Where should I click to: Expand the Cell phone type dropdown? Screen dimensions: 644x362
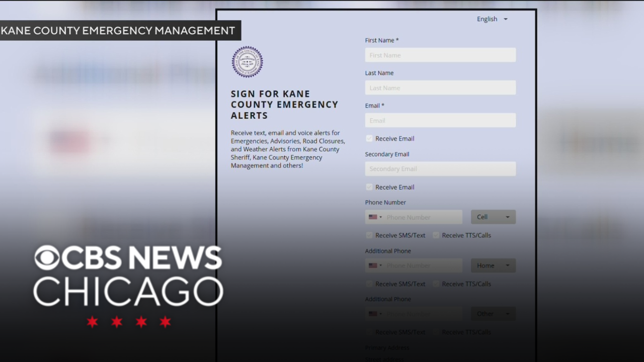point(493,217)
